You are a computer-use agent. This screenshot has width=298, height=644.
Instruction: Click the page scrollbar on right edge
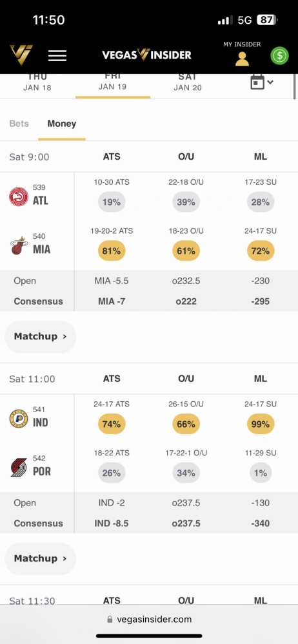(x=295, y=87)
